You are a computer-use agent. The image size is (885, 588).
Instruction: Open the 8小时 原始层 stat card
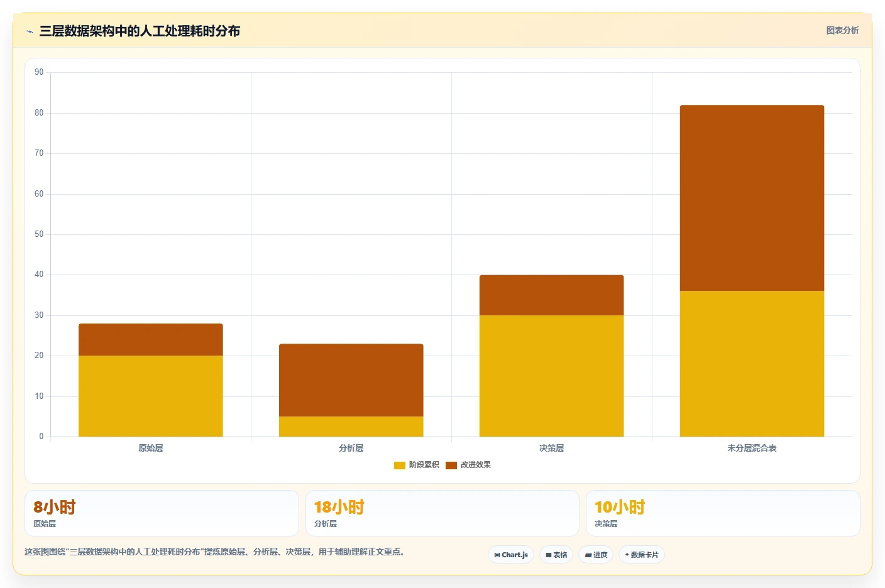[162, 513]
